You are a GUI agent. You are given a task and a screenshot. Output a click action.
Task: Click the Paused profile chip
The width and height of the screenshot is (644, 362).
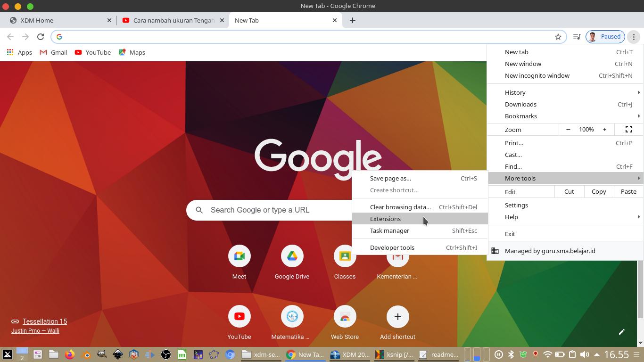(x=605, y=37)
